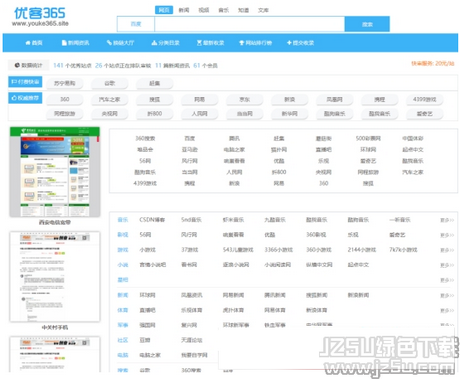This screenshot has height=379, width=460.
Task: Click the blue 搜索 button
Action: pos(367,24)
